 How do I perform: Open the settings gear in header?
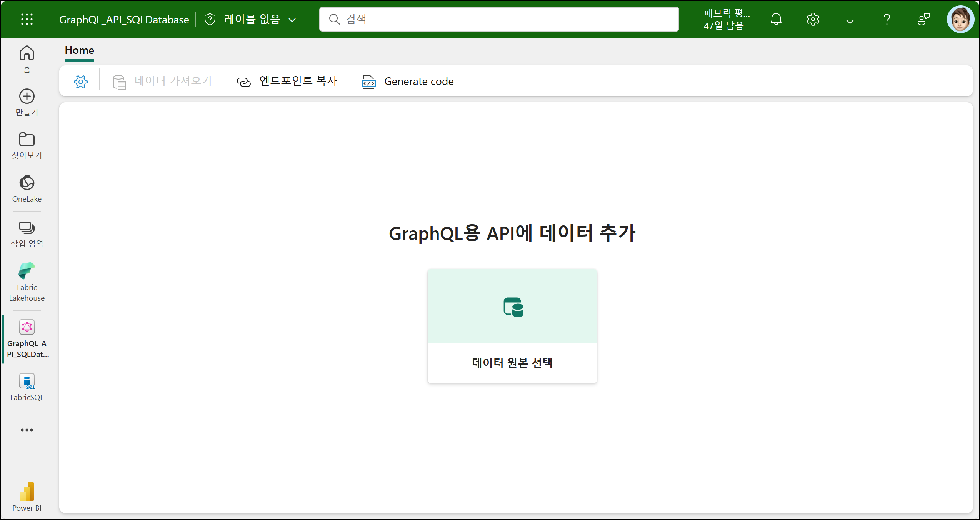(813, 19)
